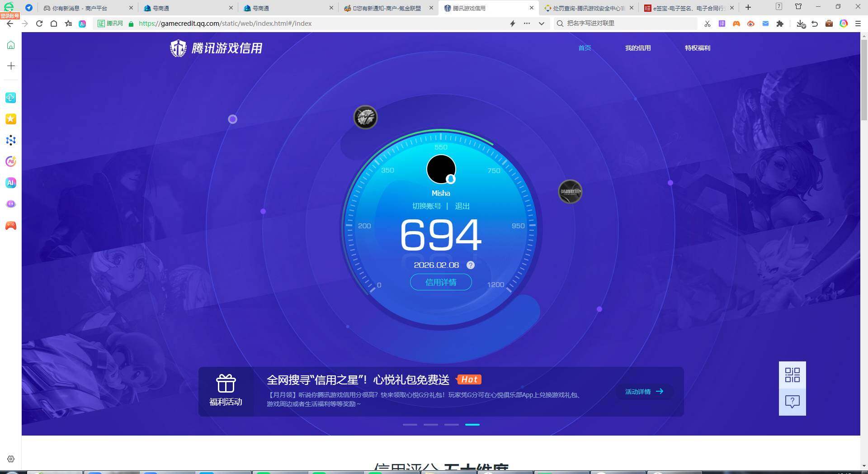
Task: Open the Weibo icon in the browser toolbar
Action: (x=751, y=24)
